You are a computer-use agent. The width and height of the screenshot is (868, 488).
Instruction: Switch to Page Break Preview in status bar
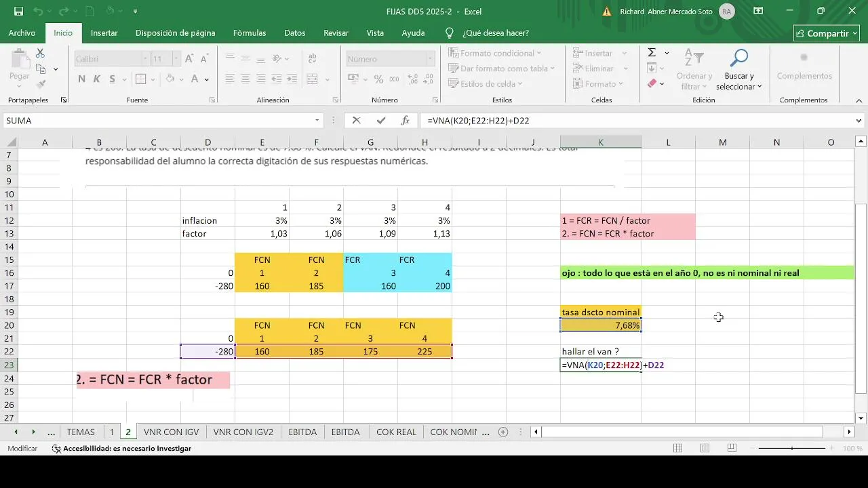click(x=731, y=449)
